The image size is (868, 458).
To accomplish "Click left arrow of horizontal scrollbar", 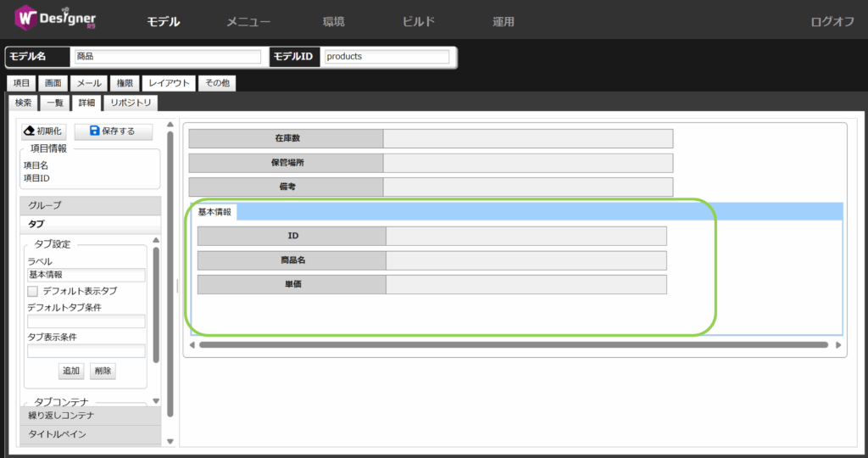I will point(192,345).
